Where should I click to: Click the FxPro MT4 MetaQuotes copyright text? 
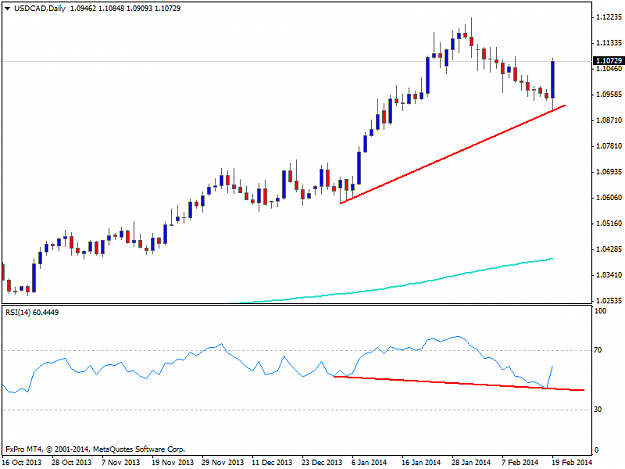coord(96,449)
